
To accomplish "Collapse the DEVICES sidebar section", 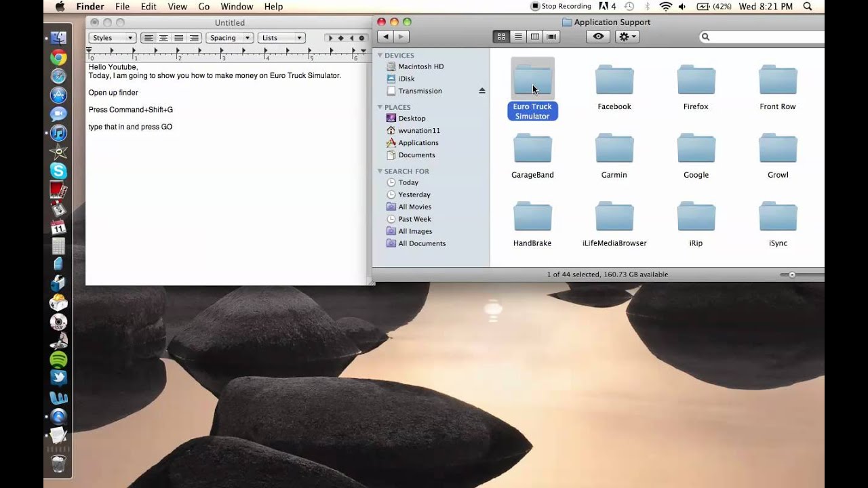I will (x=380, y=56).
